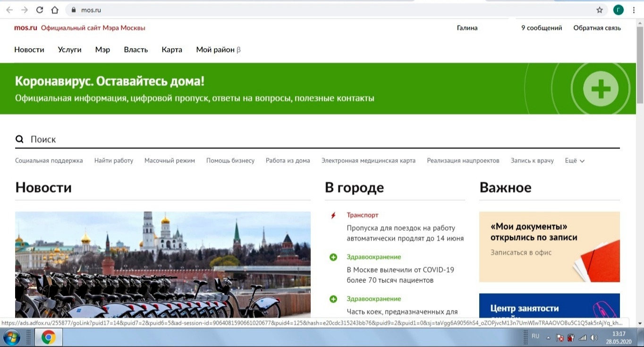
Task: Open the Галина user account
Action: click(467, 28)
